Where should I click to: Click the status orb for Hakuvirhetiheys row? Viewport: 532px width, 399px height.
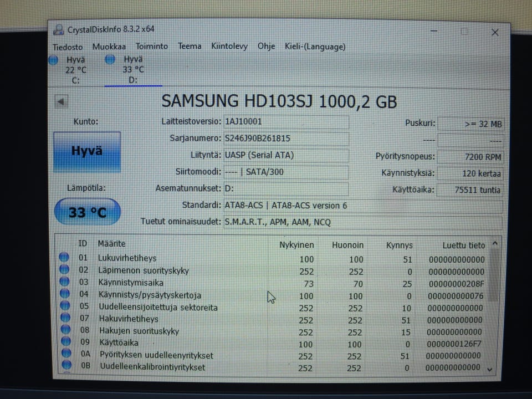[65, 318]
